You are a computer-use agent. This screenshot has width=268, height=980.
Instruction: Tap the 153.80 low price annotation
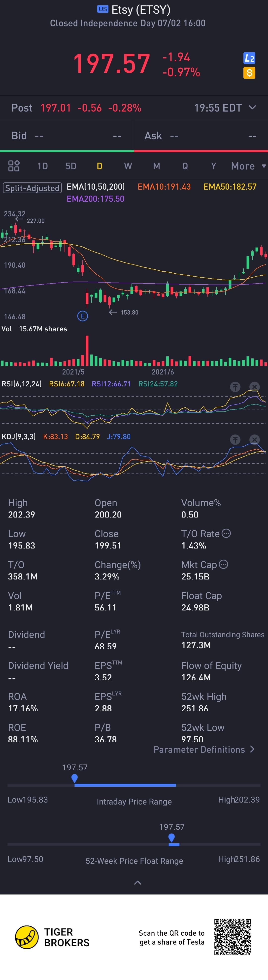coord(130,312)
